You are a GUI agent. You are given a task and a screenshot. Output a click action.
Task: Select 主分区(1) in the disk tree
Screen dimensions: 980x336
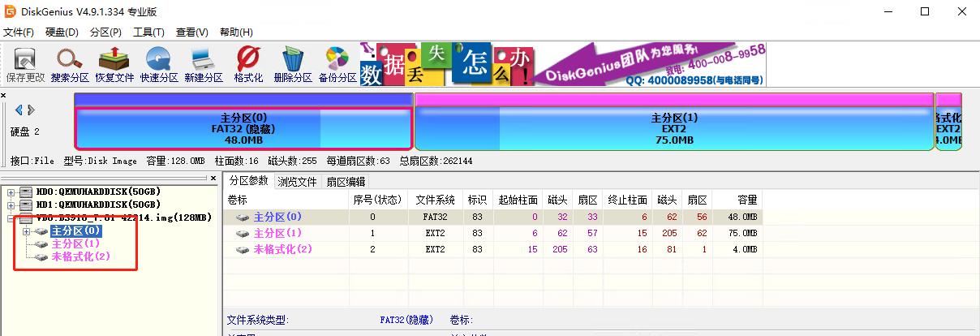[x=75, y=243]
